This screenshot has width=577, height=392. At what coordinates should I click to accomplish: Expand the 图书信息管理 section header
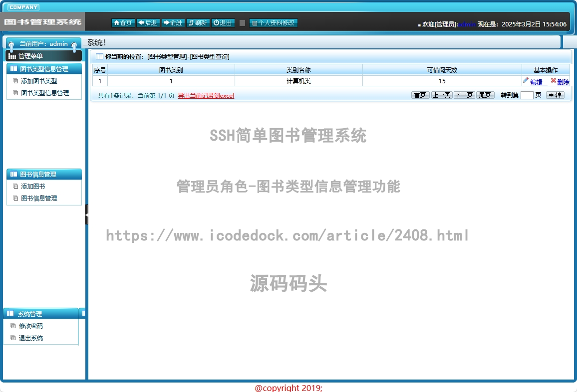44,175
